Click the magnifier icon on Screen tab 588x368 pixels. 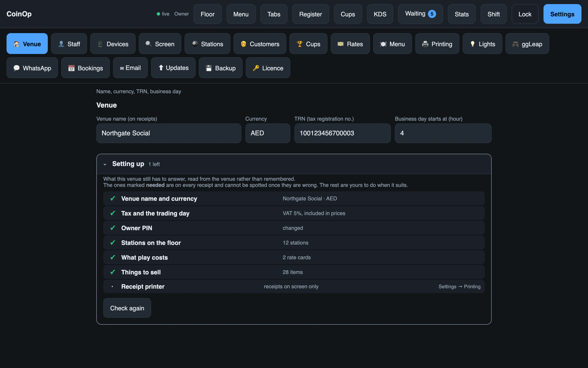click(x=148, y=44)
